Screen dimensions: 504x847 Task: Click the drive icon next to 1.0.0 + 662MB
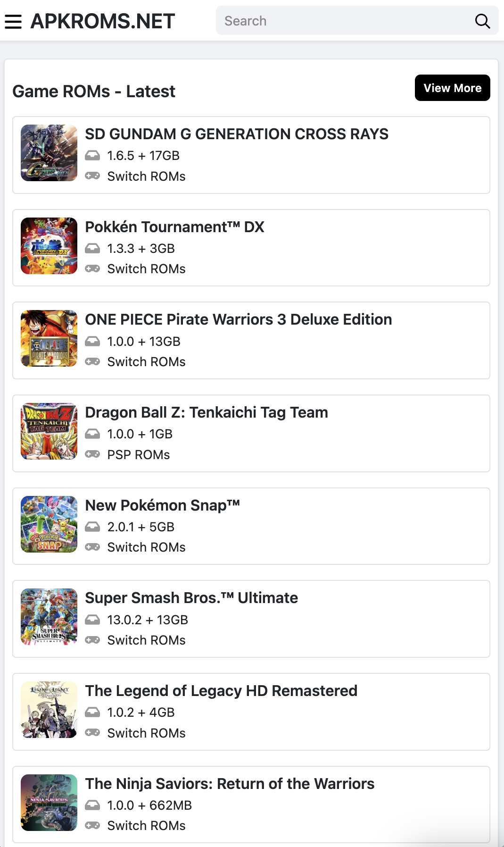click(x=92, y=805)
